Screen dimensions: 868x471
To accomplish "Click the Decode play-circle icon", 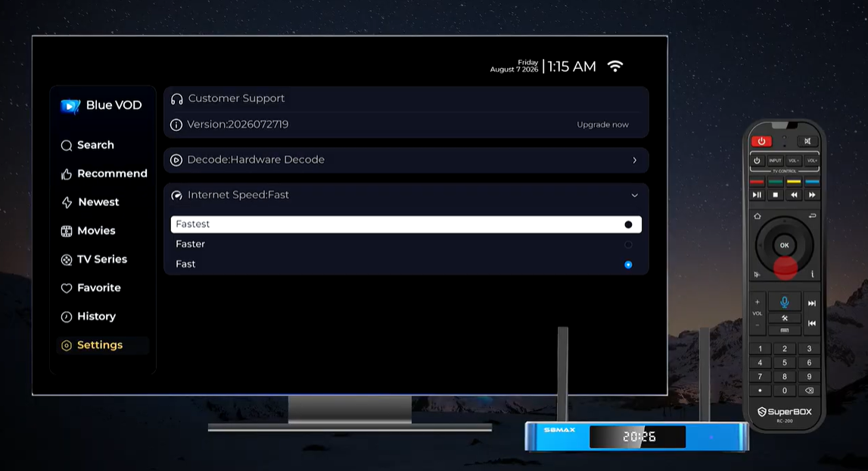I will pyautogui.click(x=176, y=160).
